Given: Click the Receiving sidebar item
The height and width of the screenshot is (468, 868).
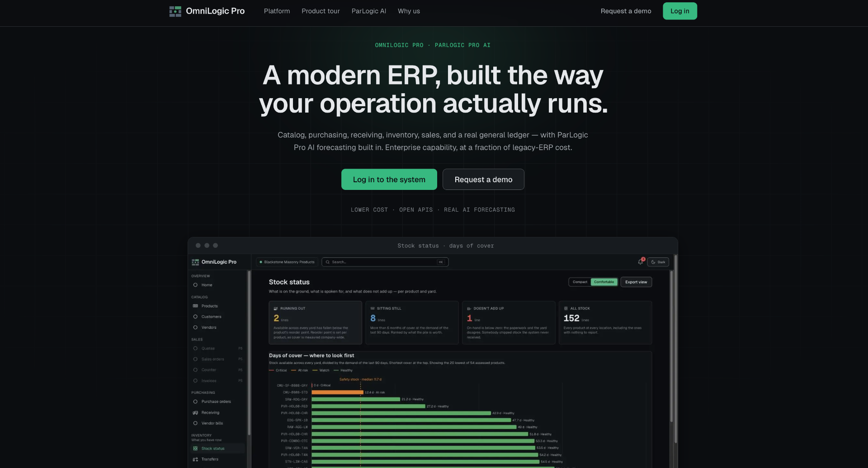Looking at the screenshot, I should click(218, 412).
